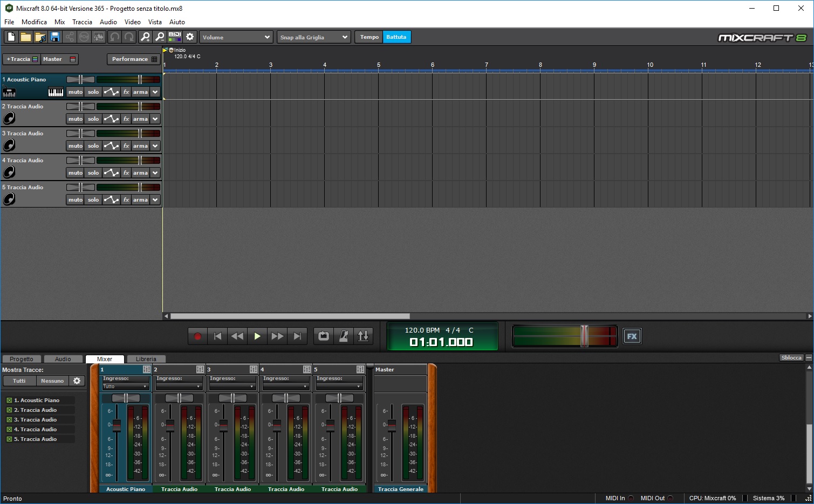This screenshot has width=814, height=504.
Task: Zoom in with the magnifier plus icon
Action: [145, 37]
